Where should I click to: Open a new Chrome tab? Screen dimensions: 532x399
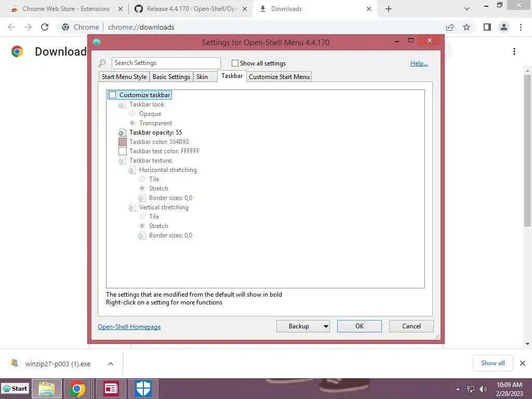[x=389, y=9]
